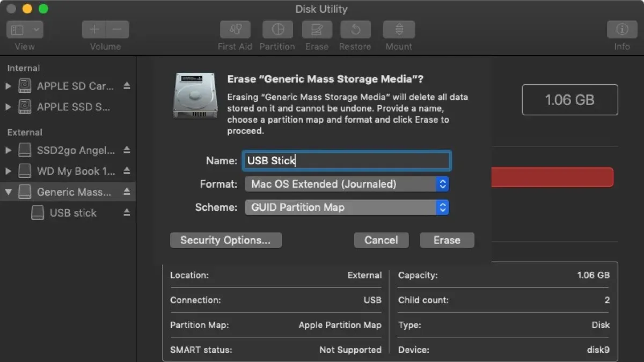The width and height of the screenshot is (644, 362).
Task: Click the red disk usage bar
Action: [552, 177]
